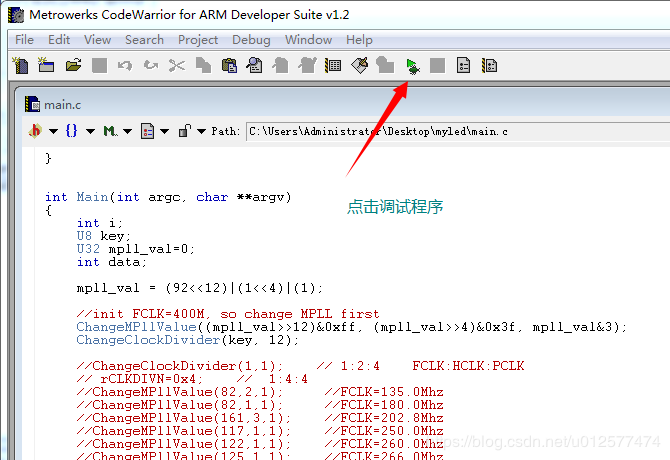This screenshot has height=460, width=670.
Task: Click the 'int i;' declaration line
Action: (100, 223)
